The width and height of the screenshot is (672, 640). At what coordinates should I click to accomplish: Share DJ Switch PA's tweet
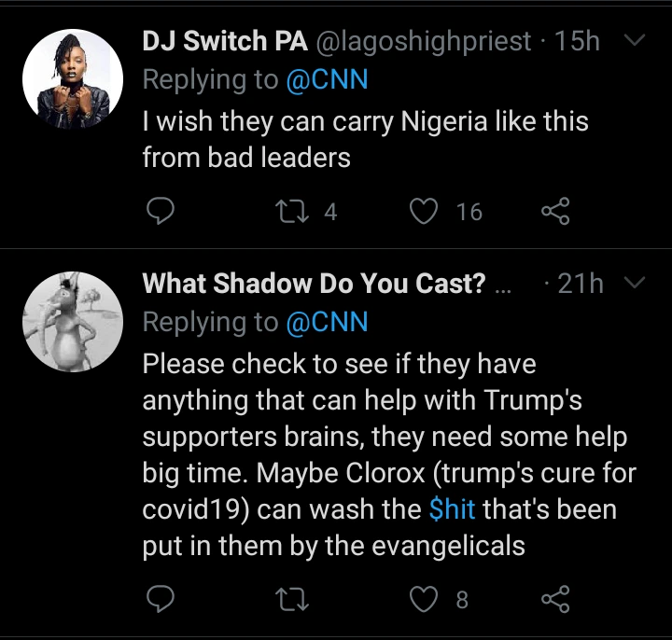(x=555, y=213)
